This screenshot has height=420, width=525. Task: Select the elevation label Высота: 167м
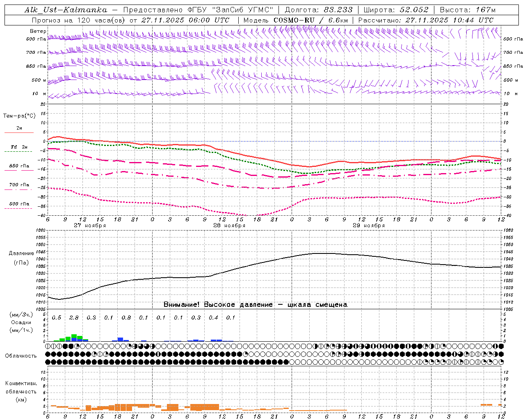(468, 10)
